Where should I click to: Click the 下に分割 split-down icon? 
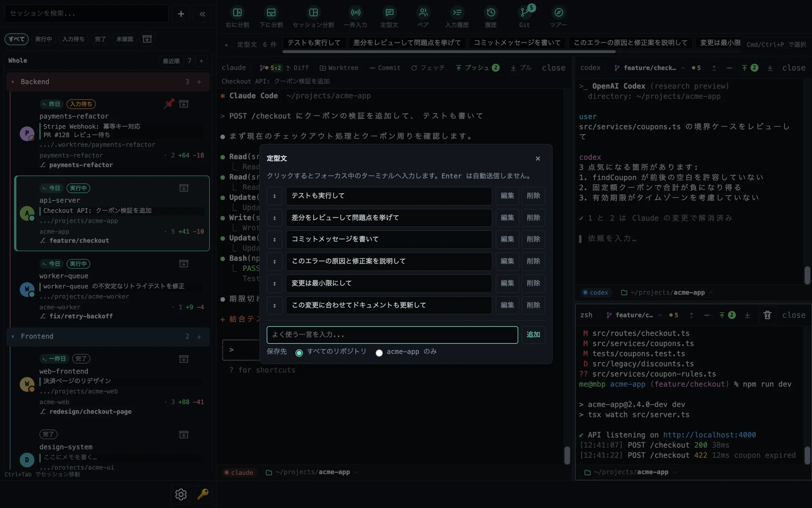coord(271,13)
